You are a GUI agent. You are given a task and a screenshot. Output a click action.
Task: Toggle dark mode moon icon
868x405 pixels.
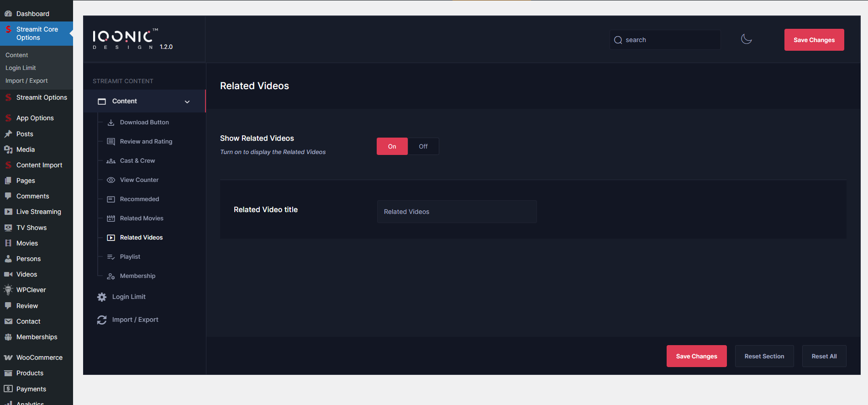click(x=746, y=39)
